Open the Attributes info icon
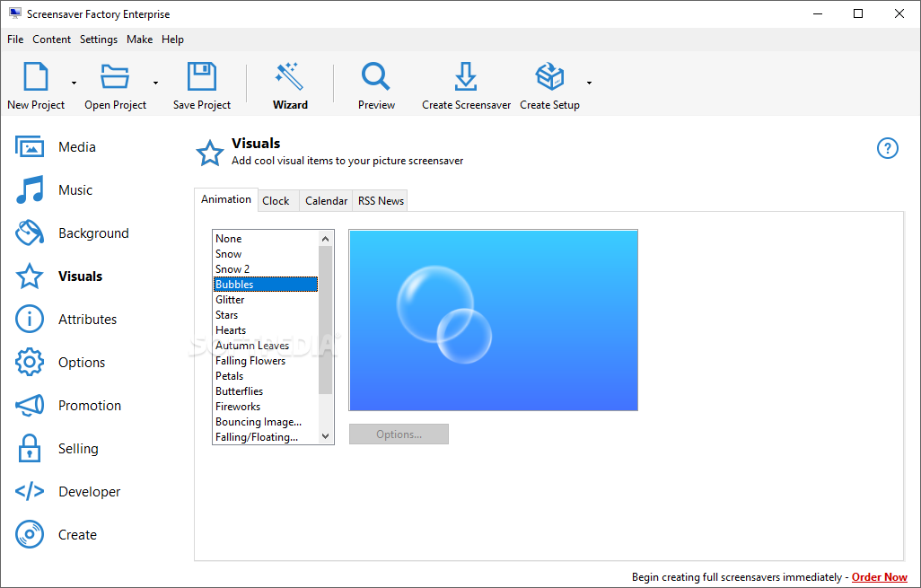Viewport: 921px width, 588px height. 30,319
